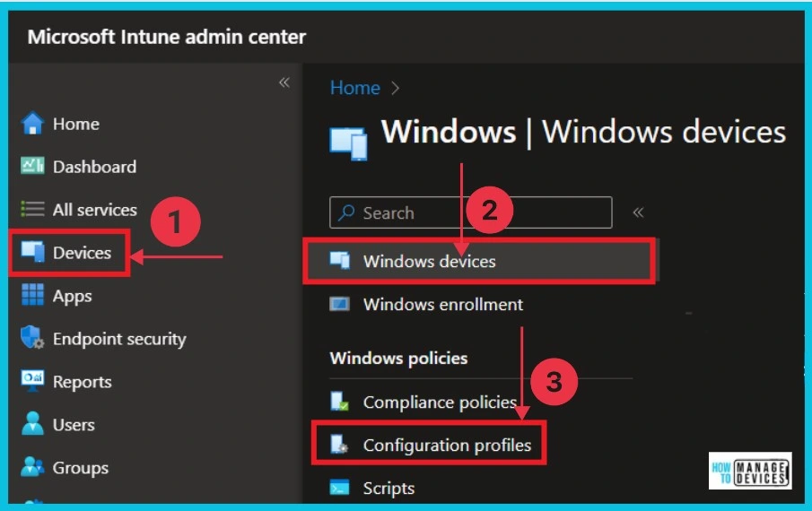Select Devices in the sidebar

82,253
